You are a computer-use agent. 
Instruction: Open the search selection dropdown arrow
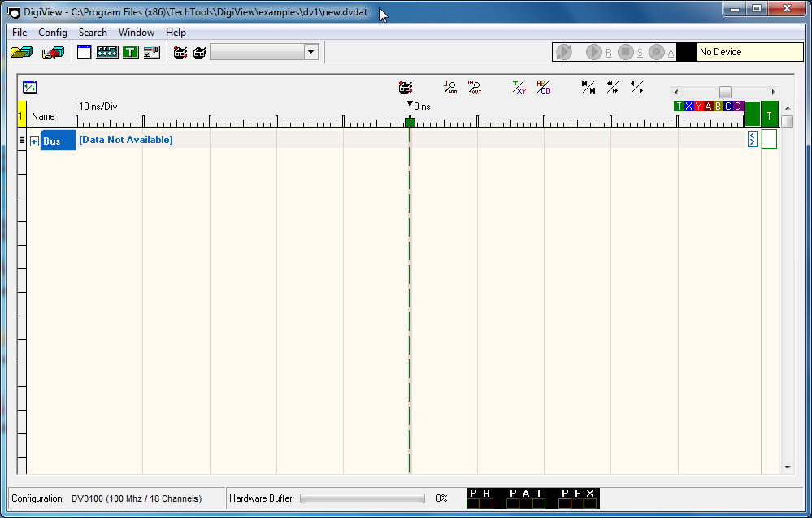[310, 52]
